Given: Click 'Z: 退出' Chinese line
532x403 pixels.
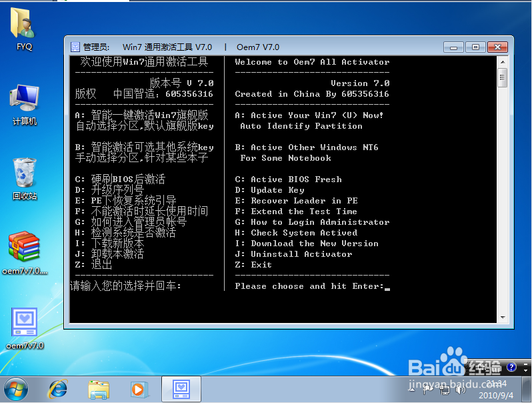Looking at the screenshot, I should coord(93,264).
